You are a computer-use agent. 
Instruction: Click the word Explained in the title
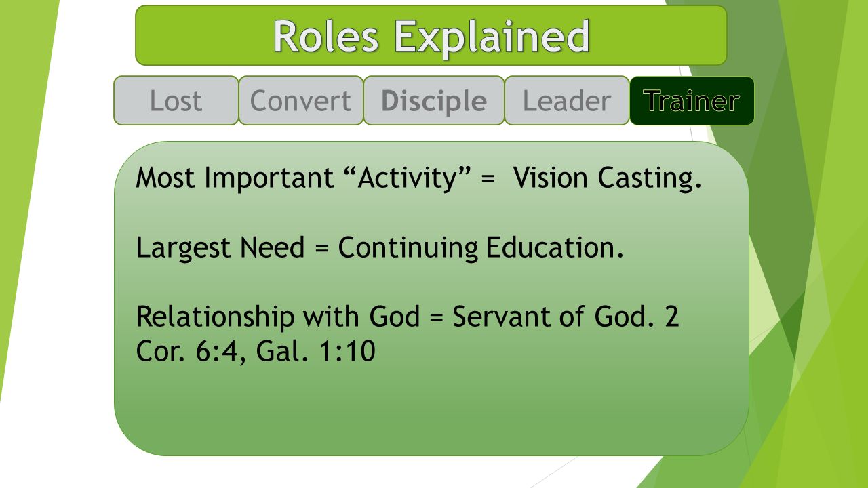tap(492, 36)
